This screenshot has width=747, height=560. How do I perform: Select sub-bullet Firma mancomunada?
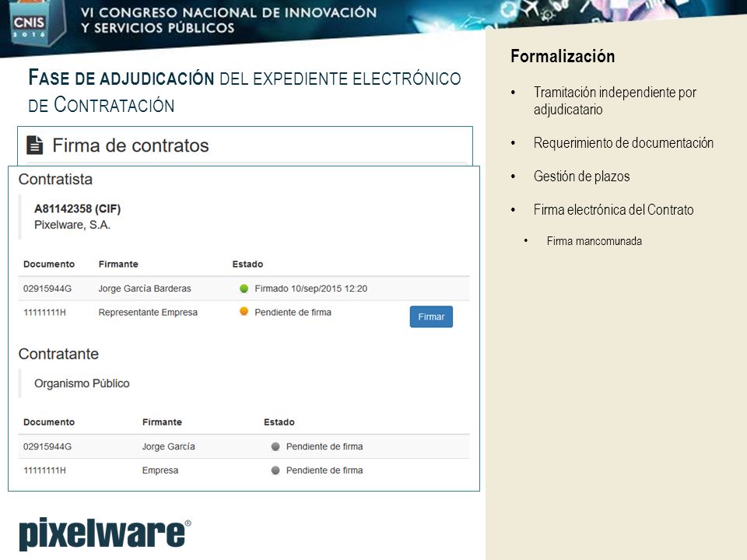pos(594,241)
